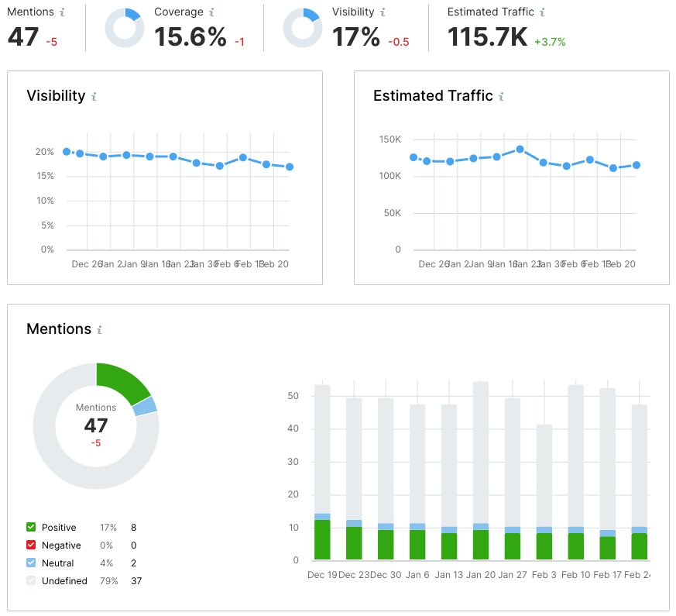This screenshot has height=616, width=676.
Task: Click info icon in Mentions panel title
Action: pyautogui.click(x=99, y=330)
